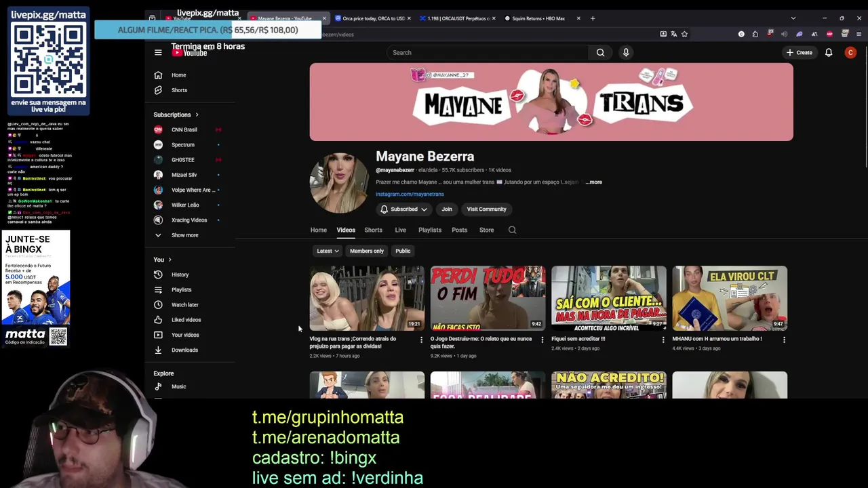This screenshot has width=868, height=488.
Task: Open a new browser tab
Action: (x=593, y=18)
